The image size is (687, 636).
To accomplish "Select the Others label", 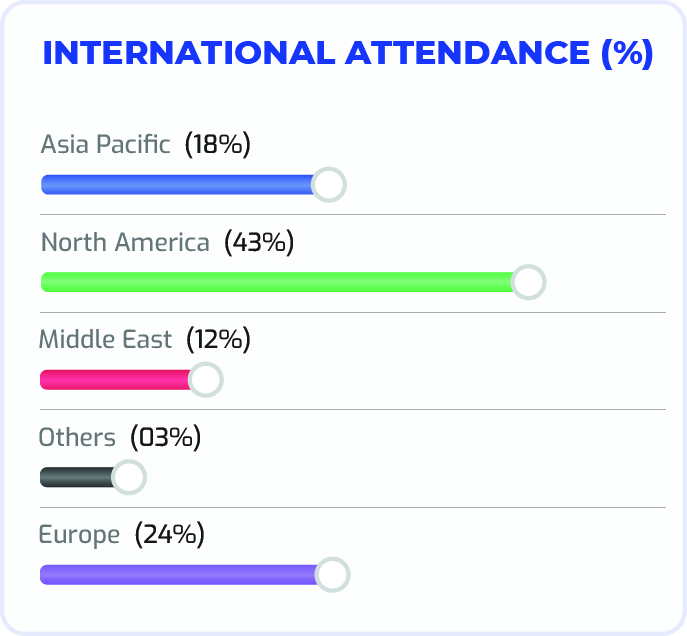I will 77,437.
